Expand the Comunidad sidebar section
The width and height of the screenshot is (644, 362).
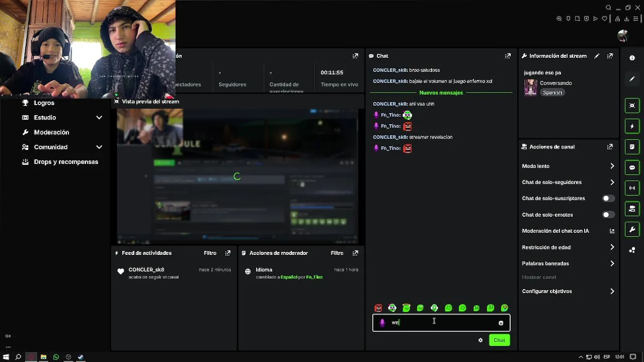point(99,147)
